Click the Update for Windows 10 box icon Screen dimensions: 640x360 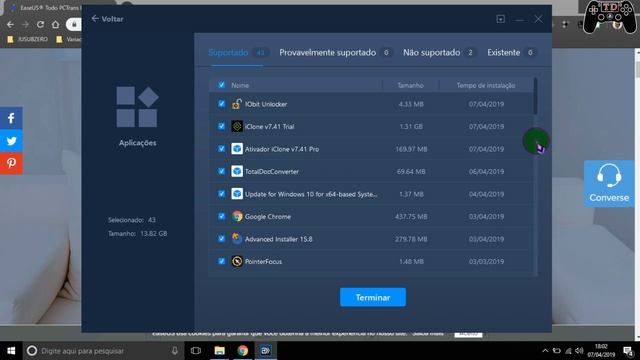pos(237,194)
